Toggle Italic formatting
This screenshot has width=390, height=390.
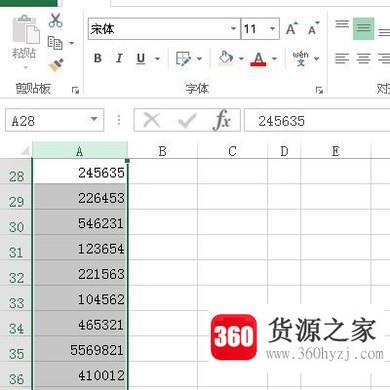(x=119, y=58)
